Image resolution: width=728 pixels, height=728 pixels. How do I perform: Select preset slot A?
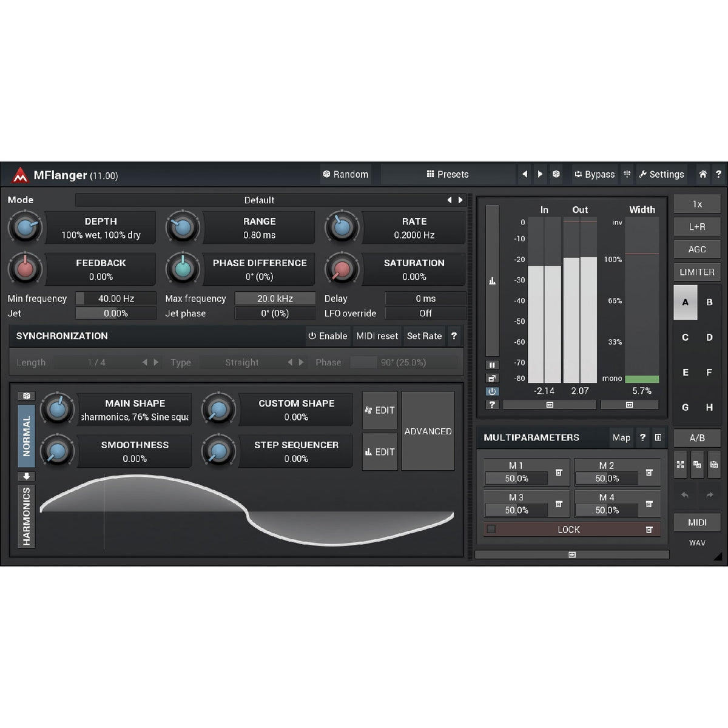(x=686, y=302)
